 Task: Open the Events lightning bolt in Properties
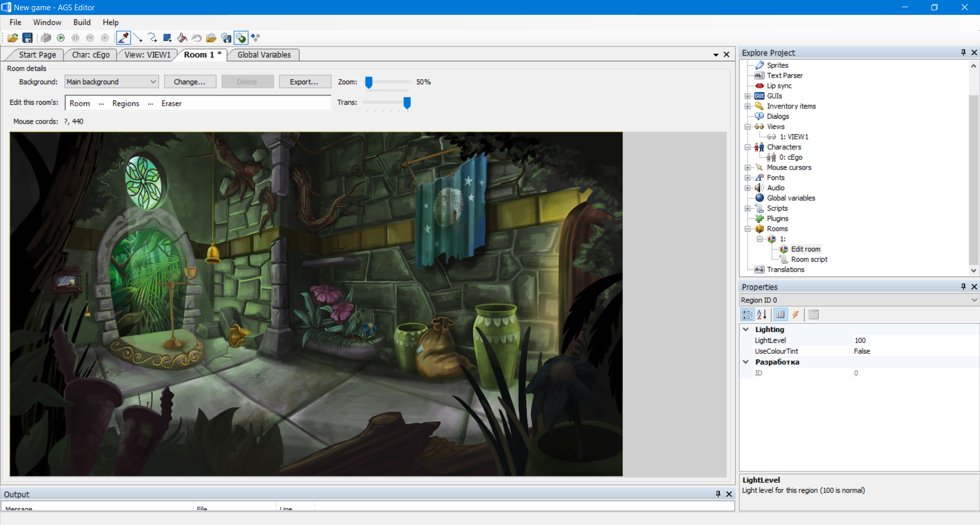[x=796, y=315]
